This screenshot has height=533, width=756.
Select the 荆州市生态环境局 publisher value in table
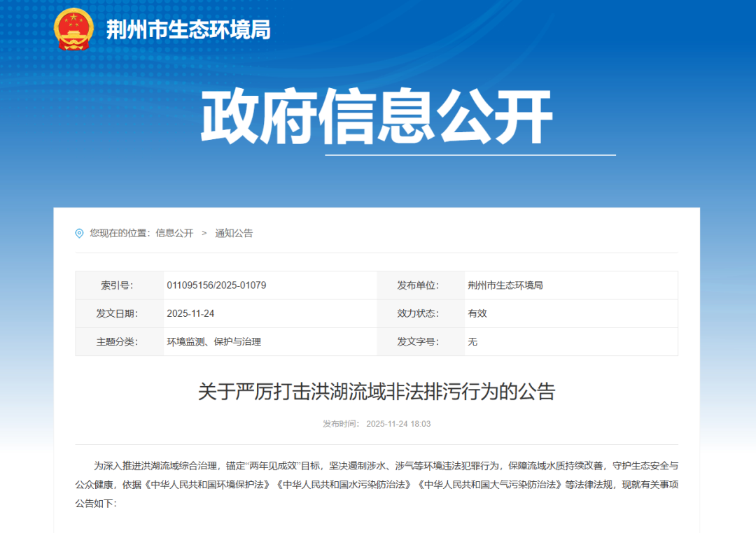[x=505, y=285]
